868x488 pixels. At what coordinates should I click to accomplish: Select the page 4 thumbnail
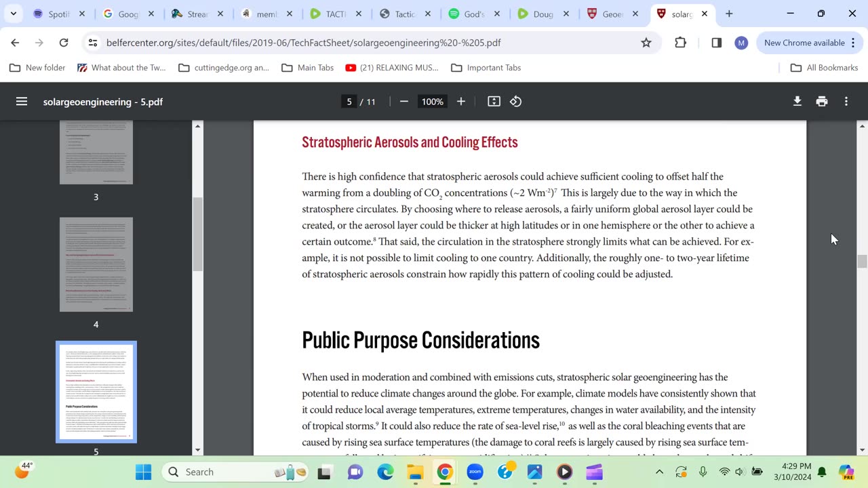pos(96,264)
